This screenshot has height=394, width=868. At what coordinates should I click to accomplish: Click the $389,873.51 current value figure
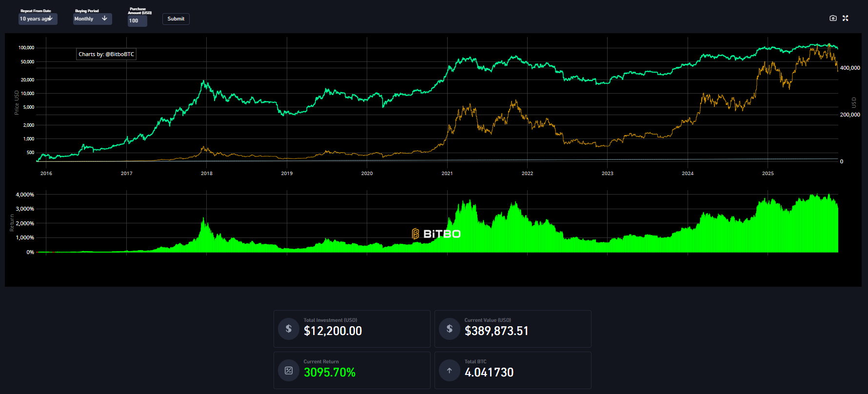click(x=496, y=331)
